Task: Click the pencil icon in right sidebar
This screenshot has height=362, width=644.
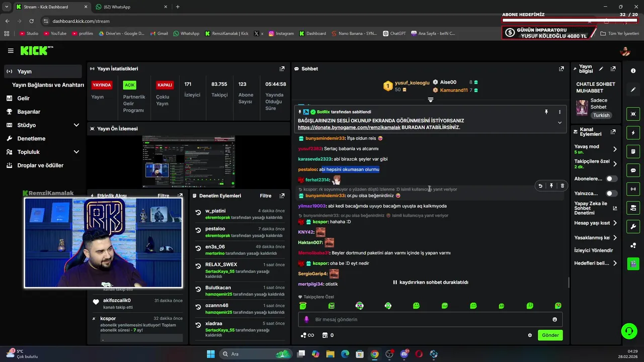Action: pos(633,89)
